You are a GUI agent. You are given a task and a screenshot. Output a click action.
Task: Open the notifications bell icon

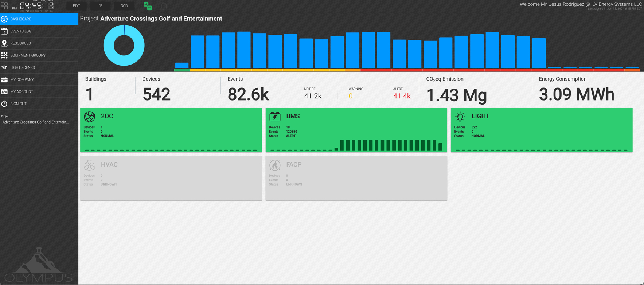tap(164, 6)
